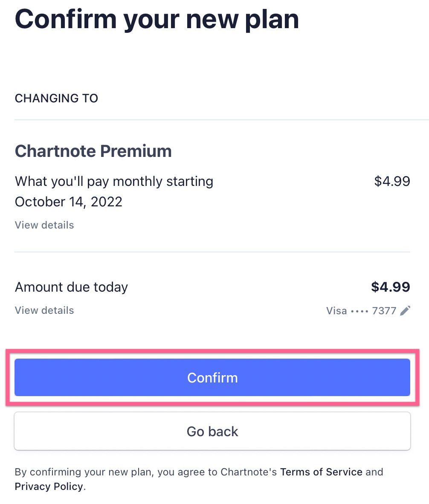Image resolution: width=429 pixels, height=504 pixels.
Task: Open the Terms of Service link
Action: tap(322, 472)
